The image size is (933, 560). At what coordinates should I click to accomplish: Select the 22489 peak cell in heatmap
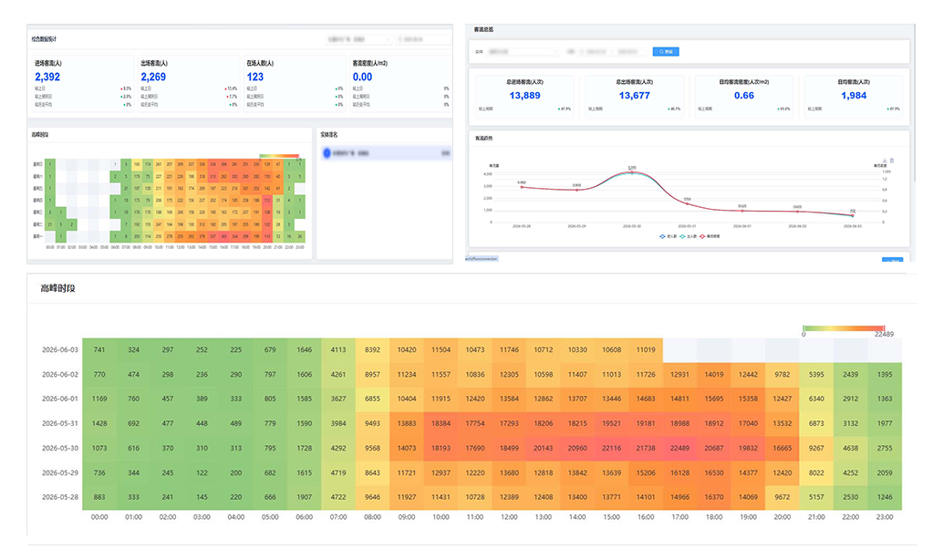(x=679, y=448)
